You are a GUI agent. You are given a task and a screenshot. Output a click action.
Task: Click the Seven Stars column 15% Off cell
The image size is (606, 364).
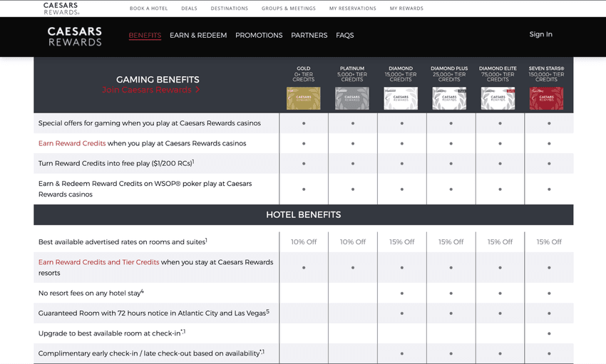(x=549, y=242)
